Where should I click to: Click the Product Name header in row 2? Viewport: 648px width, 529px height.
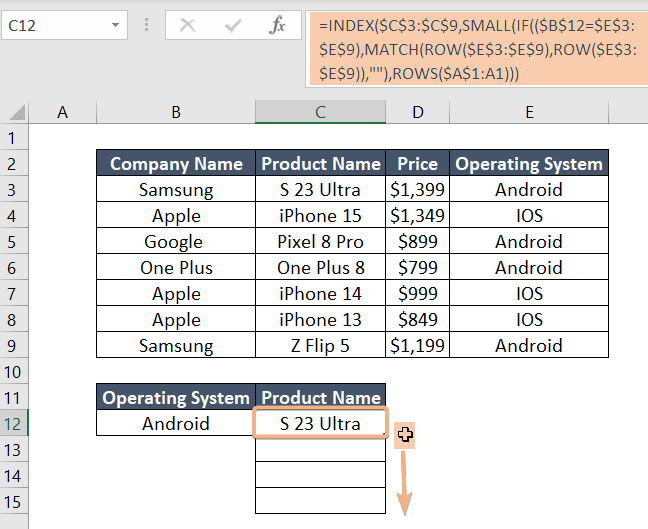(x=320, y=164)
